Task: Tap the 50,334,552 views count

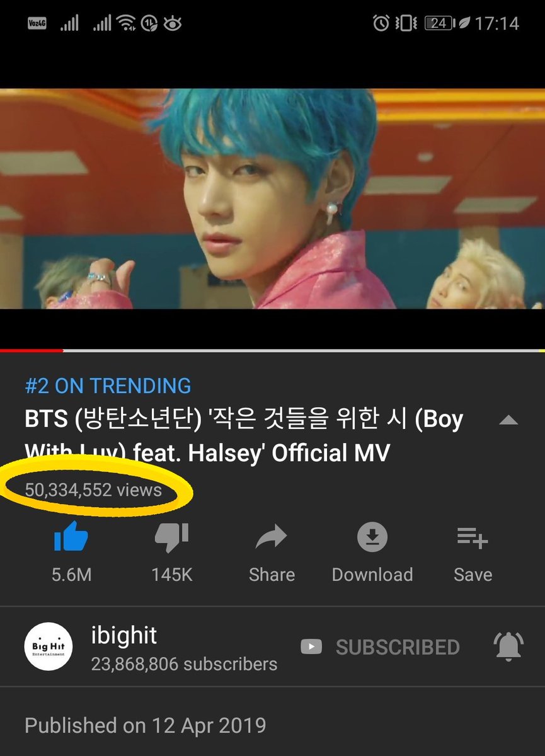Action: click(x=93, y=490)
